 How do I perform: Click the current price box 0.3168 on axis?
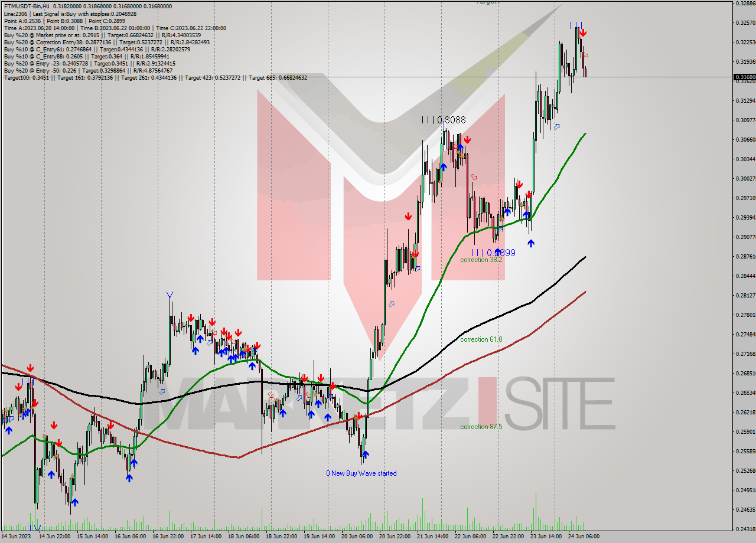click(744, 77)
